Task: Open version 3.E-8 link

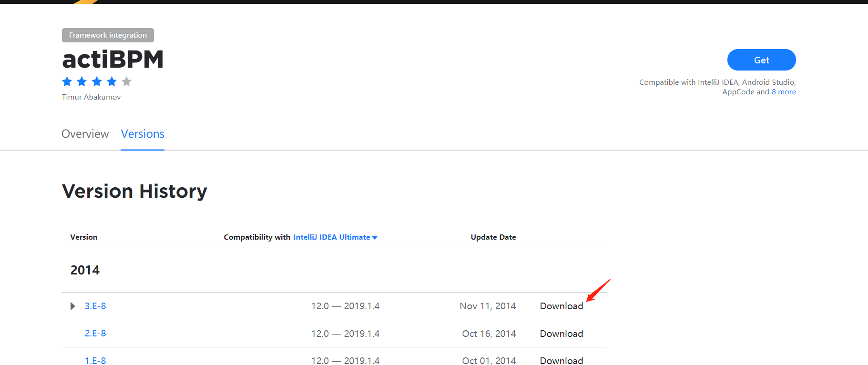Action: coord(95,306)
